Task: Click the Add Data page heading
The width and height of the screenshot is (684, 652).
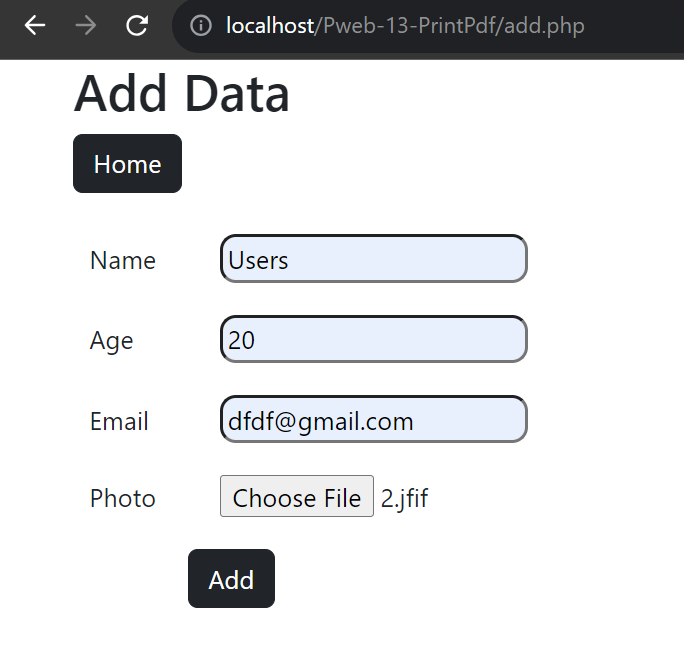Action: point(181,93)
